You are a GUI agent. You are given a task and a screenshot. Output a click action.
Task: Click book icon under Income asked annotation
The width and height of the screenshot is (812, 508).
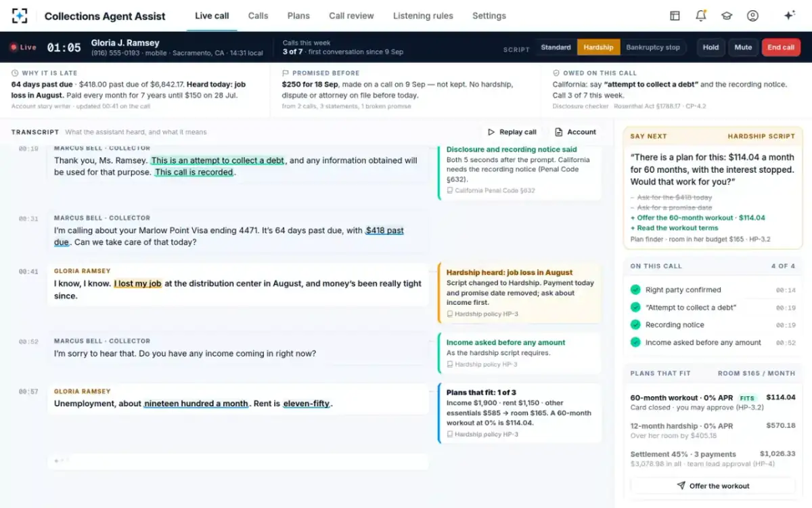[450, 364]
